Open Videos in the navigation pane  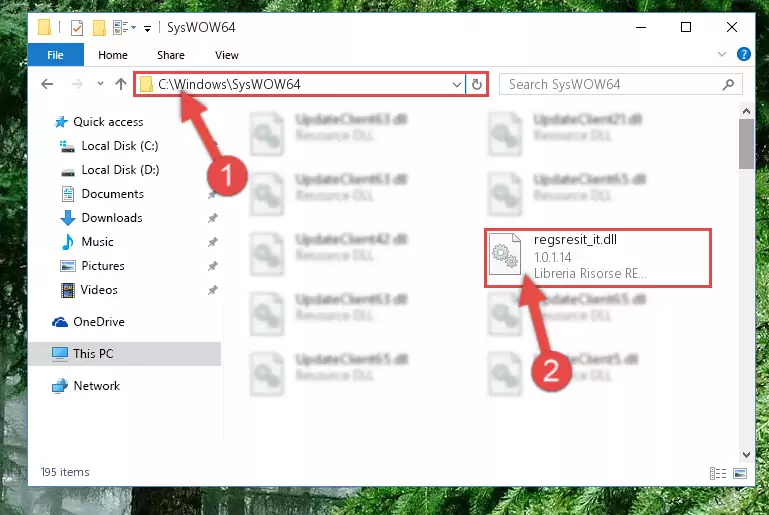(99, 290)
